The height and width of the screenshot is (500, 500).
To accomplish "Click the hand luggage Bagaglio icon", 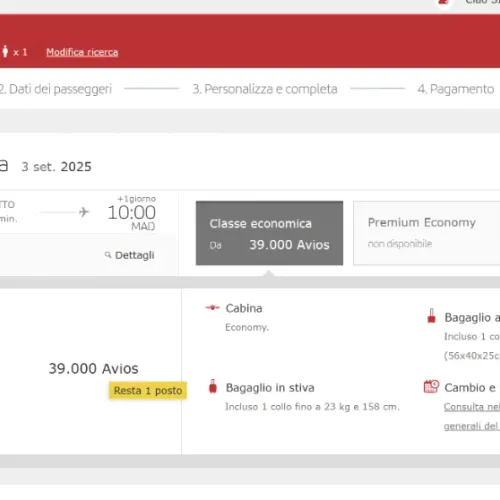I will click(x=431, y=316).
